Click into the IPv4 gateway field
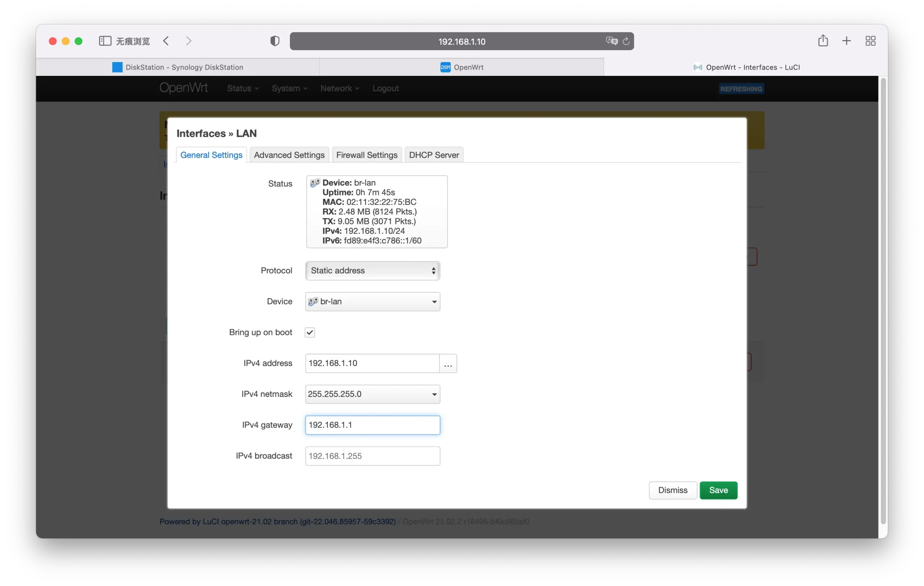Viewport: 924px width, 586px height. click(x=372, y=425)
